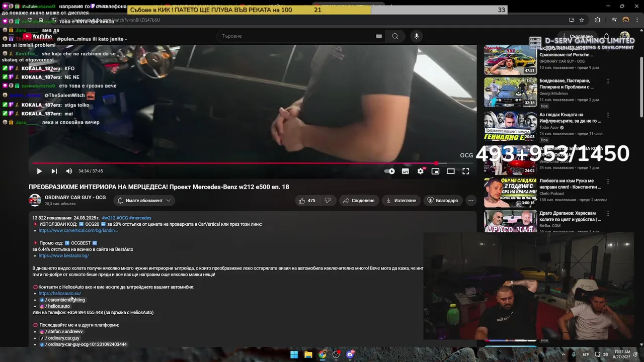This screenshot has height=362, width=644.
Task: Focus the YouTube Търсене search field
Action: pyautogui.click(x=297, y=36)
